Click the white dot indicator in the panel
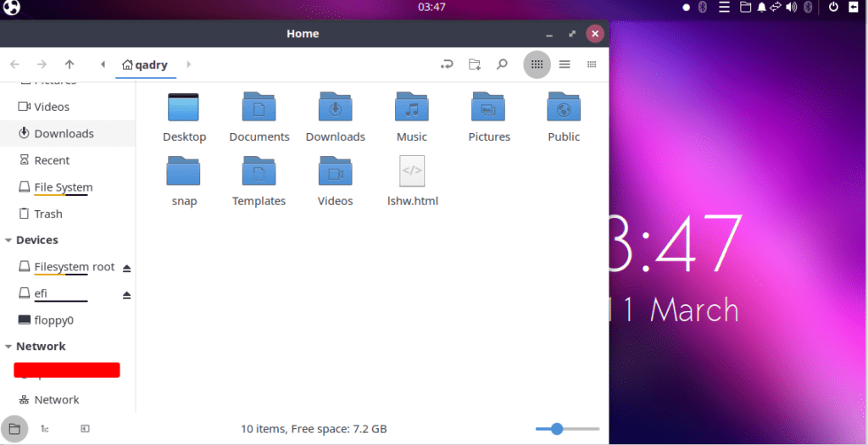The width and height of the screenshot is (868, 445). click(x=687, y=8)
